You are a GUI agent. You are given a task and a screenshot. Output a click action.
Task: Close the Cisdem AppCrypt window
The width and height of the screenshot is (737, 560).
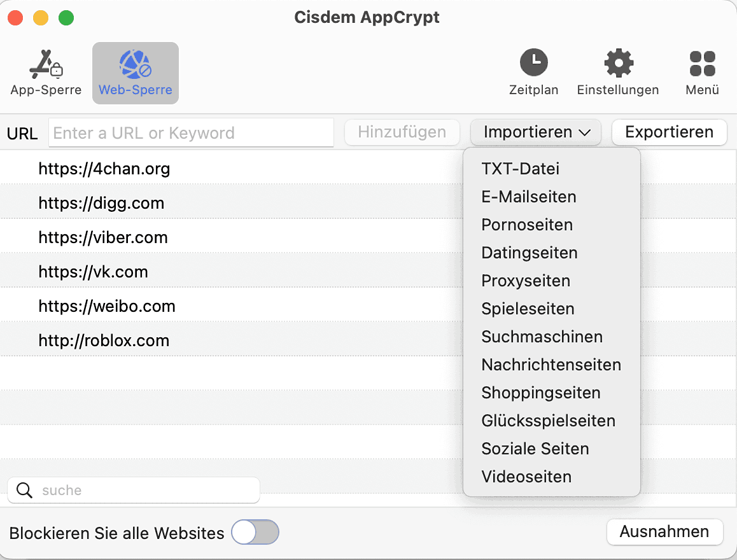coord(15,18)
